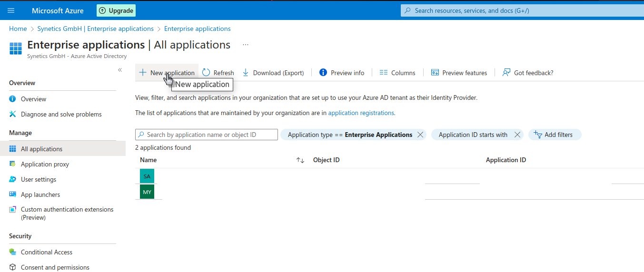Click the Overview info icon in sidebar
Viewport: 644px width, 272px height.
tap(13, 99)
